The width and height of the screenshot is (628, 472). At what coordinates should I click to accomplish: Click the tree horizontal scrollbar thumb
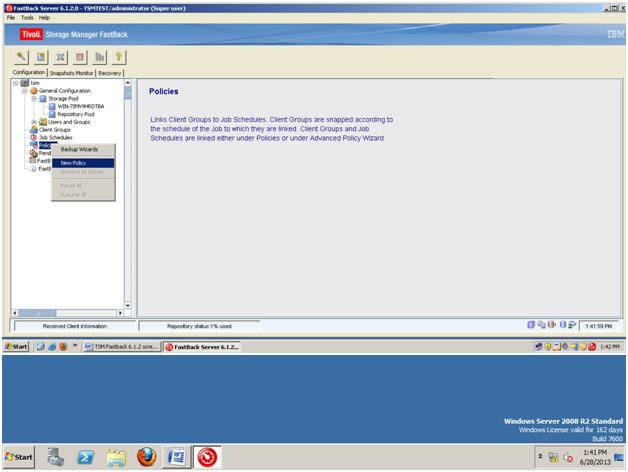[x=37, y=313]
